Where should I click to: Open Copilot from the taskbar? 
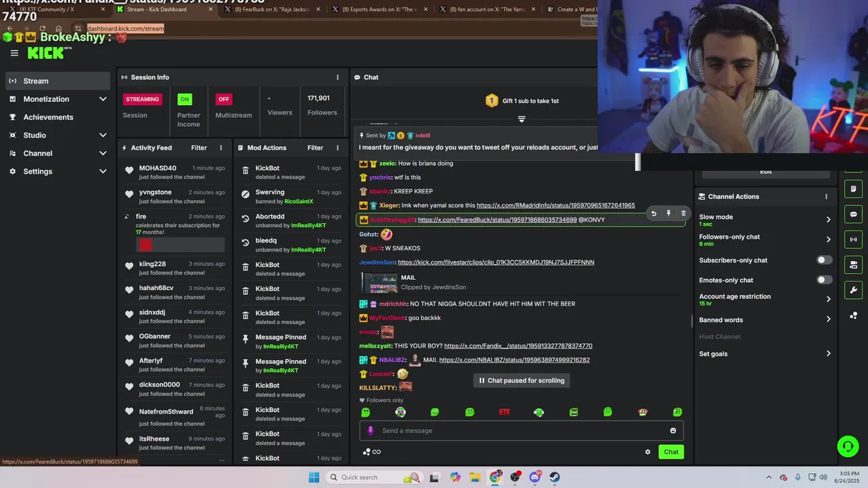coord(455,477)
